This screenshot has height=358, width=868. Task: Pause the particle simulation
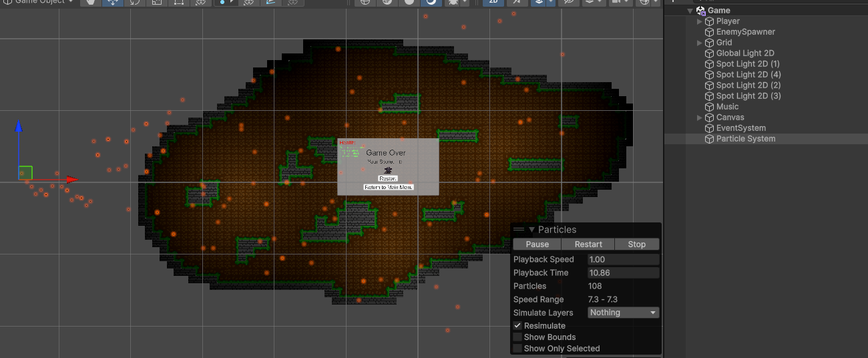[537, 244]
